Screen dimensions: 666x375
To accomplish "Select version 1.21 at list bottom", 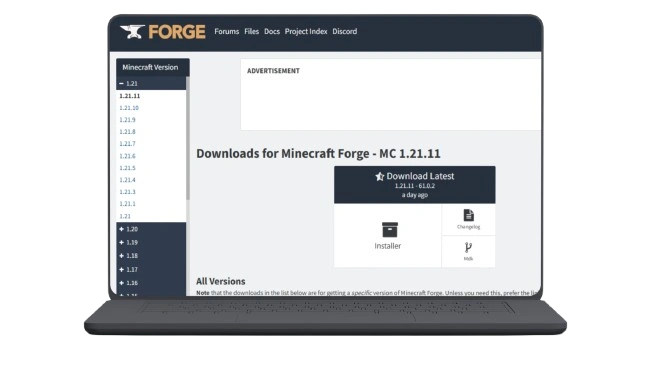I will point(125,216).
